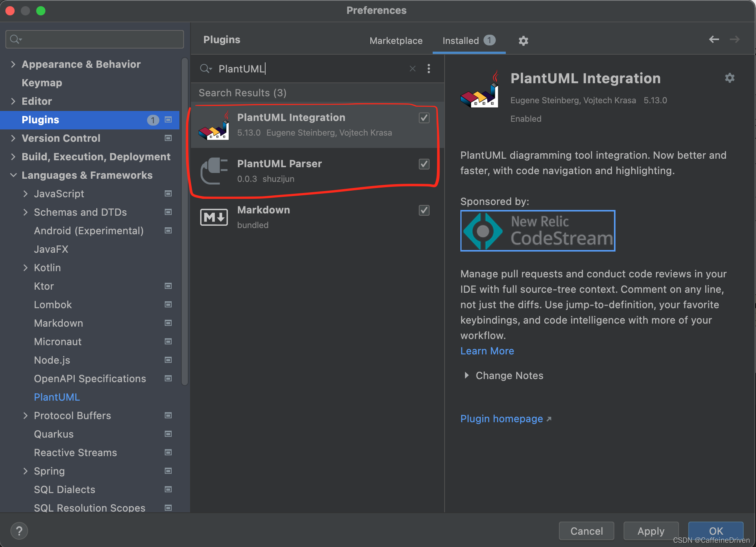Viewport: 756px width, 547px height.
Task: Collapse the Languages & Frameworks section
Action: click(x=13, y=175)
